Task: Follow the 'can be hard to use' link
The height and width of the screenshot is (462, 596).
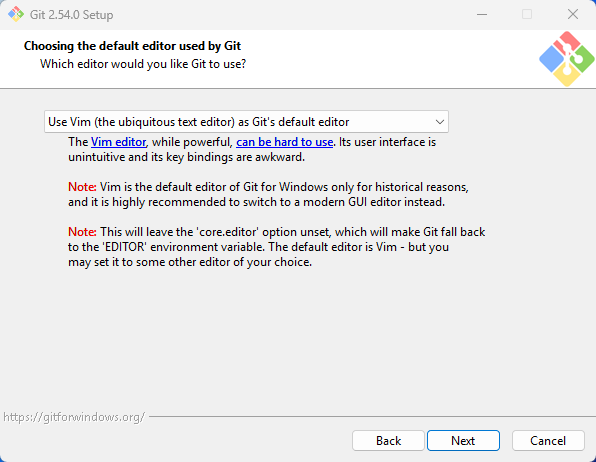Action: (284, 142)
